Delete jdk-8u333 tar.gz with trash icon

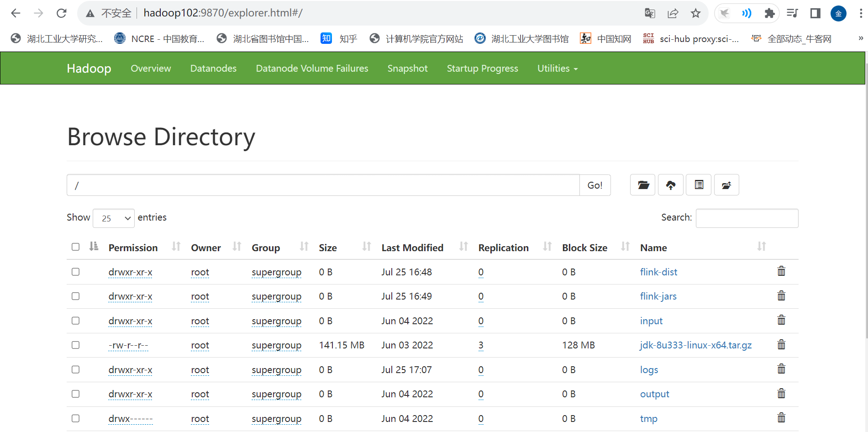[x=781, y=345]
